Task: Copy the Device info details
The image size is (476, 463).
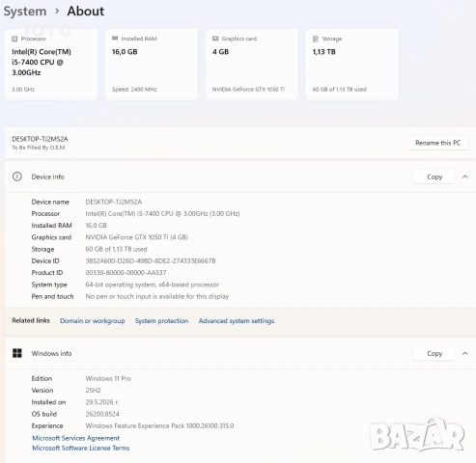Action: point(434,177)
